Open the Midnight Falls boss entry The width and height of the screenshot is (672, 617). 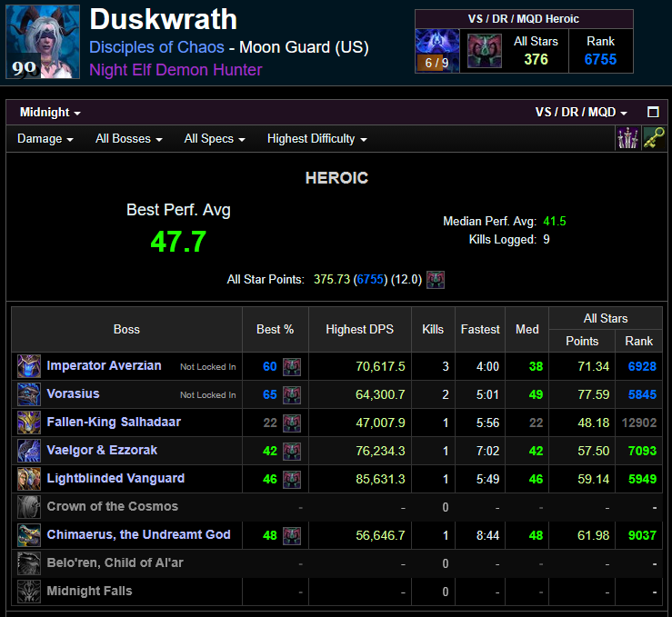pyautogui.click(x=89, y=591)
